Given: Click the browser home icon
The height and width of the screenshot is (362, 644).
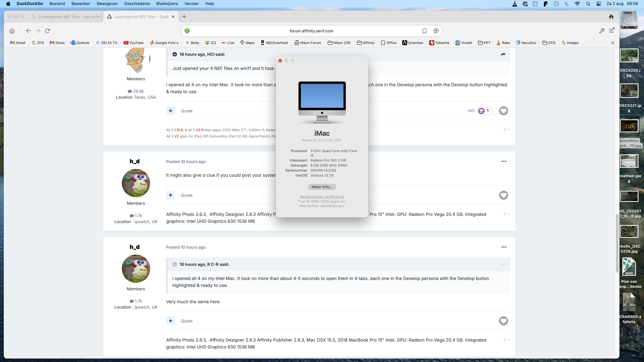Looking at the screenshot, I should (x=12, y=31).
